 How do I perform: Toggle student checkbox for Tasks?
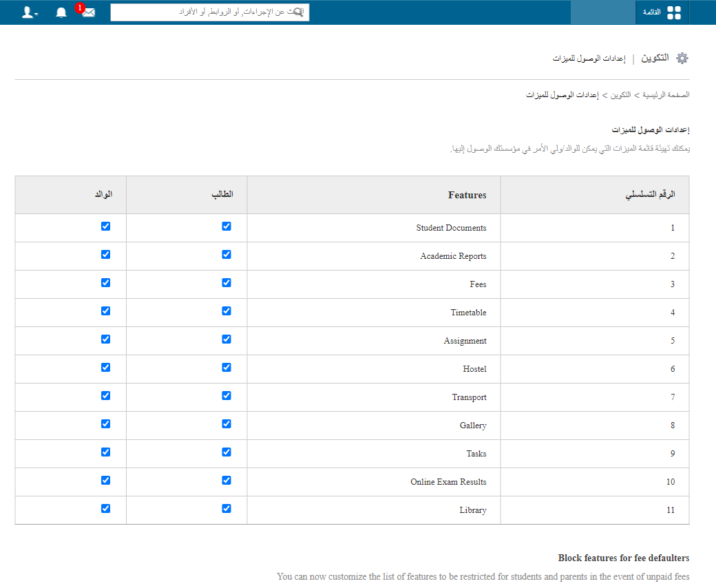(227, 452)
